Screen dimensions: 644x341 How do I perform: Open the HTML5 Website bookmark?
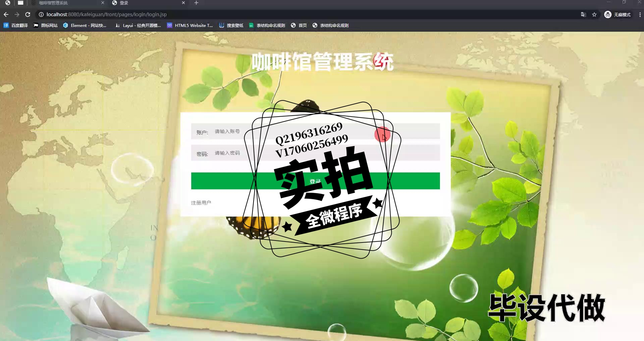(190, 25)
